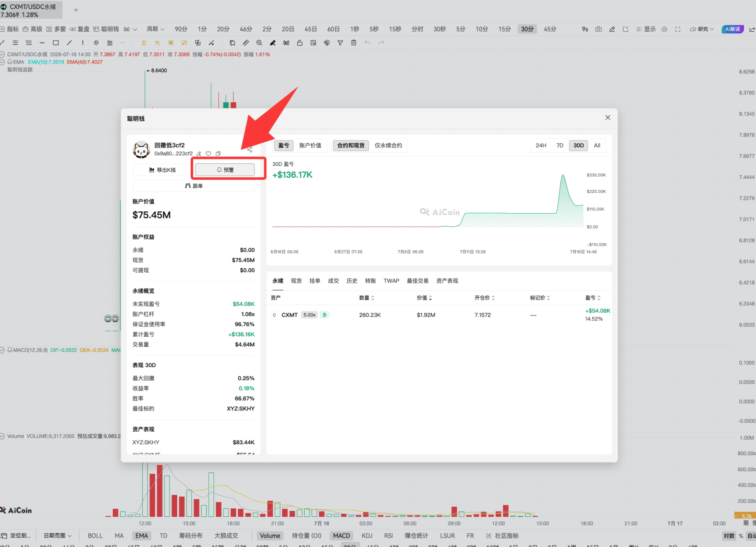
Task: Click the lock drawings icon
Action: (300, 43)
